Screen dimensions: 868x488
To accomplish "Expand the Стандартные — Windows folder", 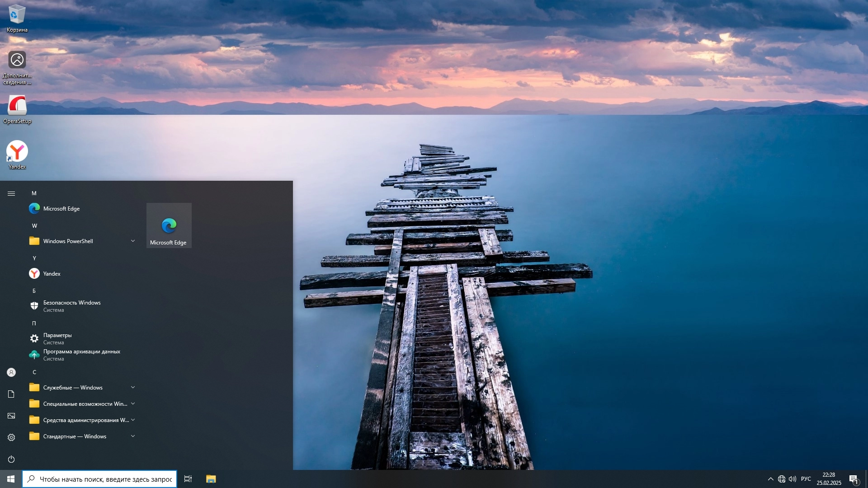I will [81, 436].
